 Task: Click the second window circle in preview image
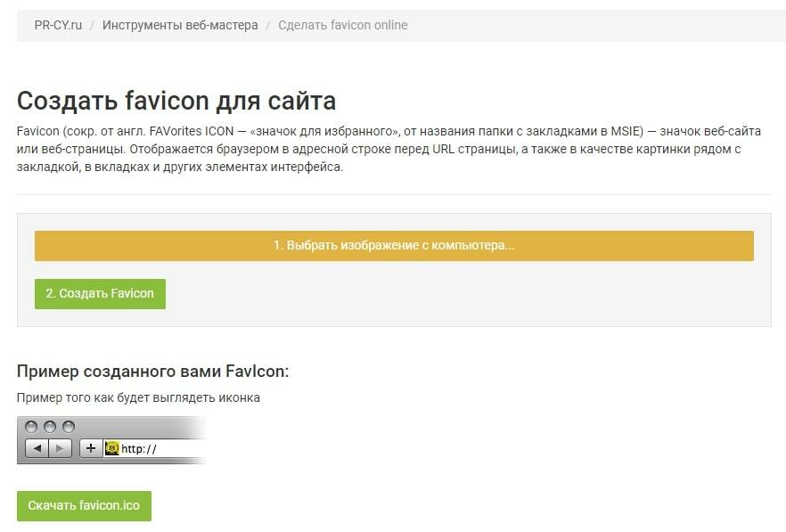click(50, 427)
